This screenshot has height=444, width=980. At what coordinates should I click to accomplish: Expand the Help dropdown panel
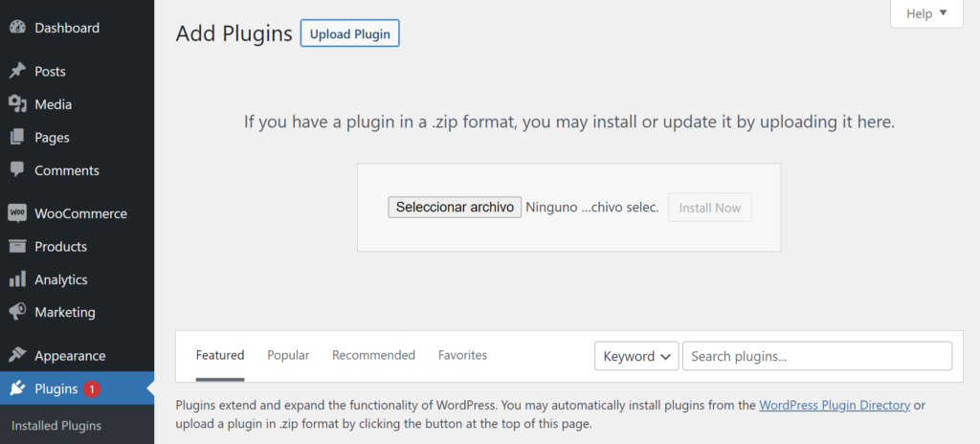click(925, 13)
